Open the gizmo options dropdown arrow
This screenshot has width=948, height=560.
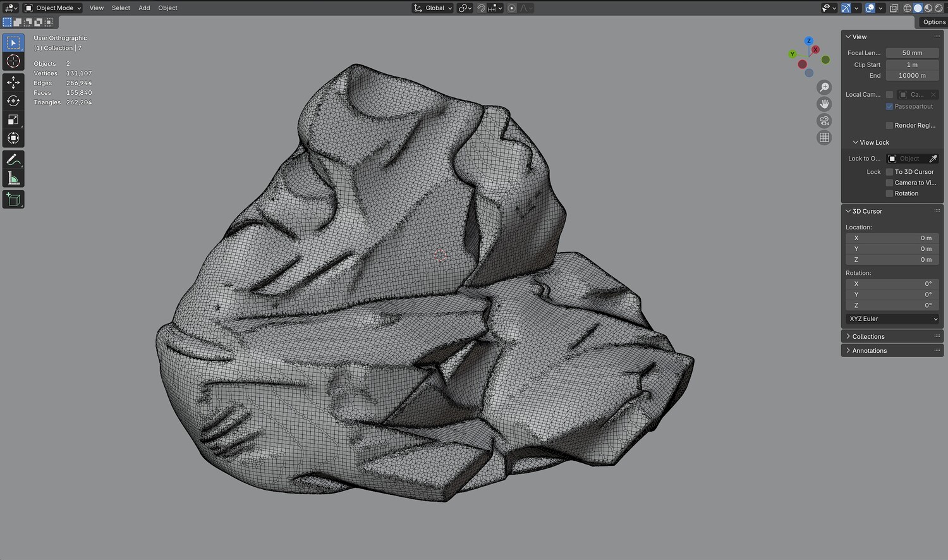point(856,8)
